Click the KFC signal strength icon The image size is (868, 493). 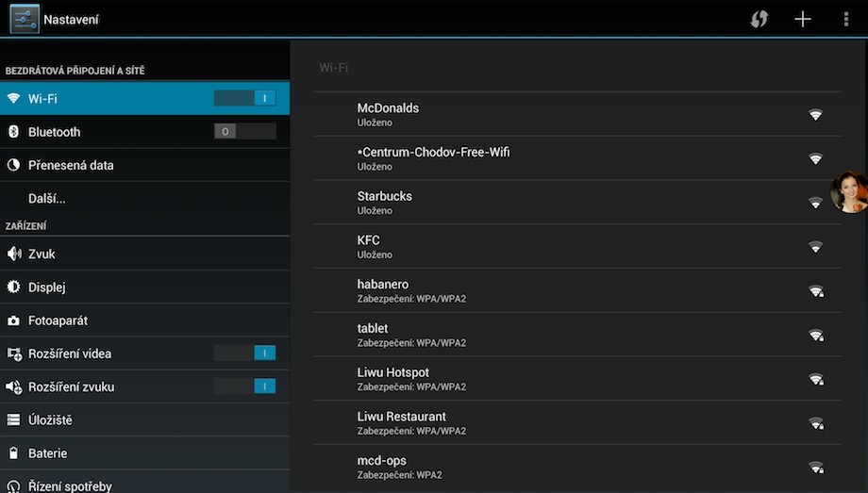(815, 247)
